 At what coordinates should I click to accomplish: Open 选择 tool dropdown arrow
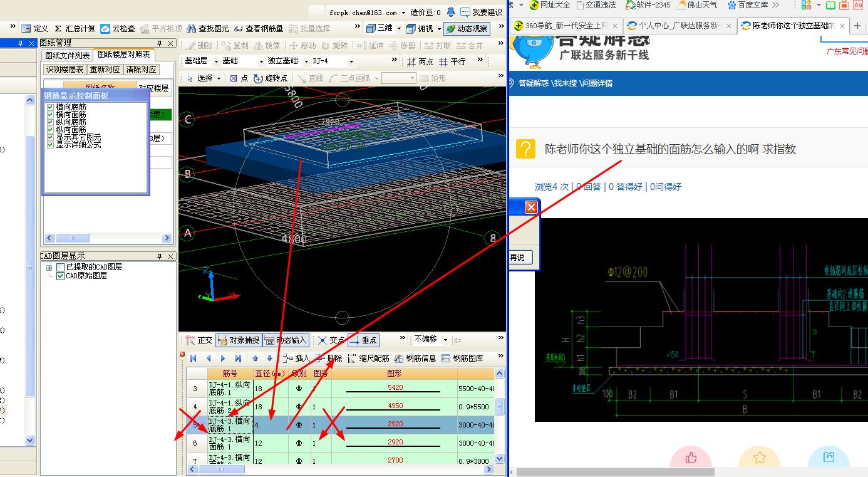(x=219, y=79)
